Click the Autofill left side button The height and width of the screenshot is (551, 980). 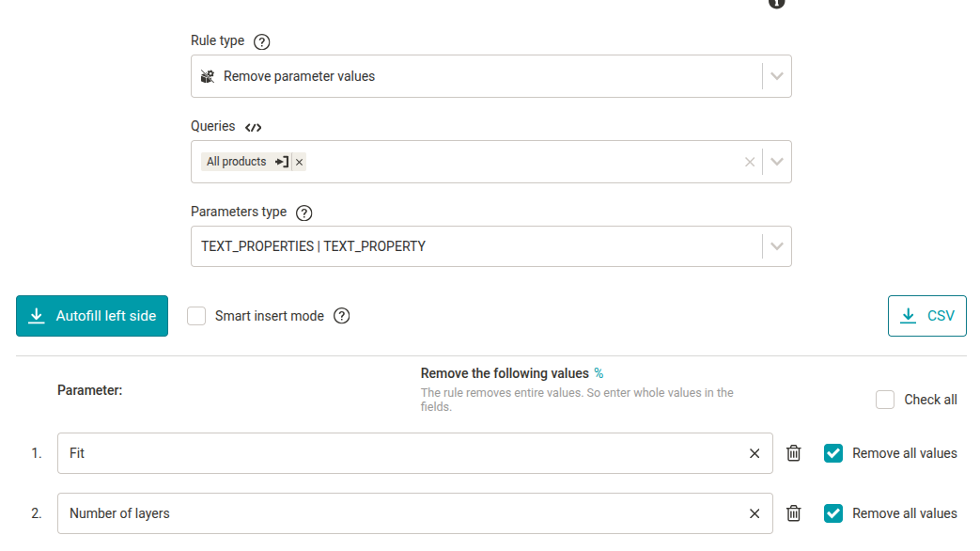(x=92, y=316)
